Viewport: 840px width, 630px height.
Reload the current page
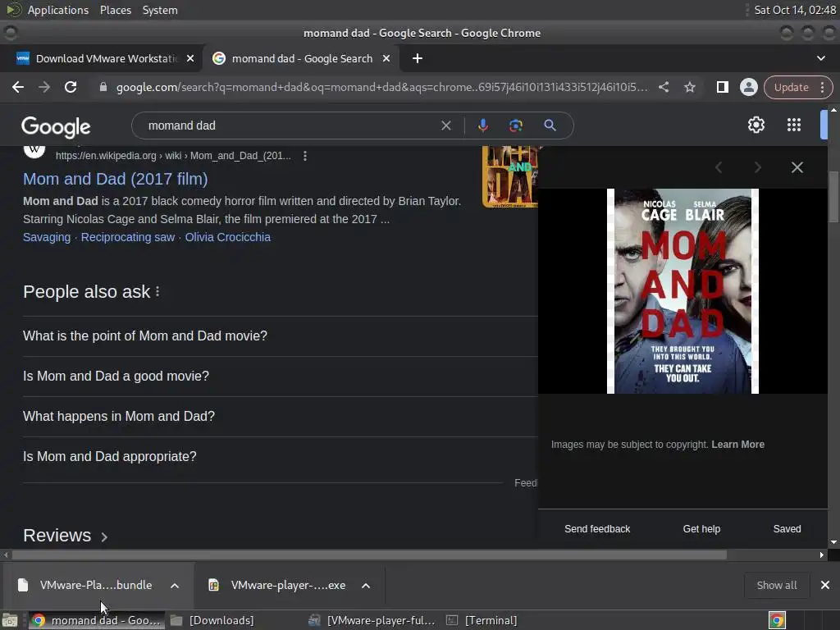tap(71, 87)
